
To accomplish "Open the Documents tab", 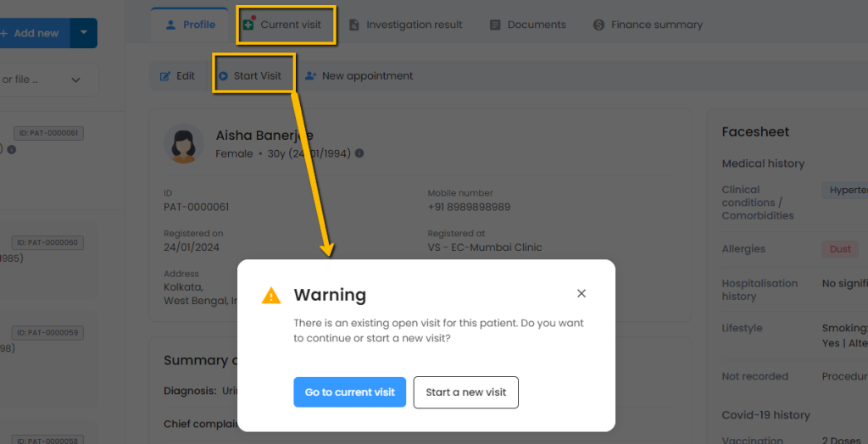I will pyautogui.click(x=527, y=25).
